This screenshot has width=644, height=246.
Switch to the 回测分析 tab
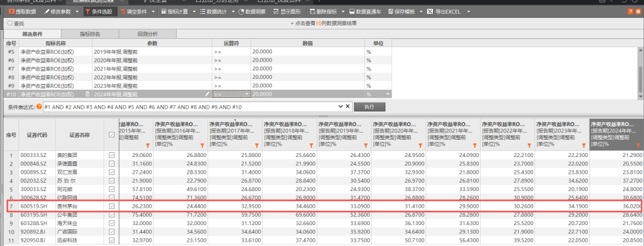pos(147,34)
